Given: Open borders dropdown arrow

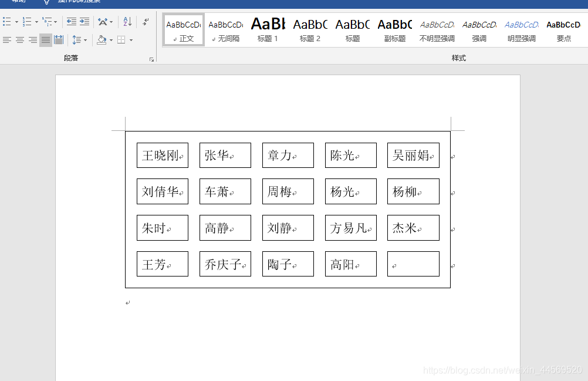Looking at the screenshot, I should (131, 40).
